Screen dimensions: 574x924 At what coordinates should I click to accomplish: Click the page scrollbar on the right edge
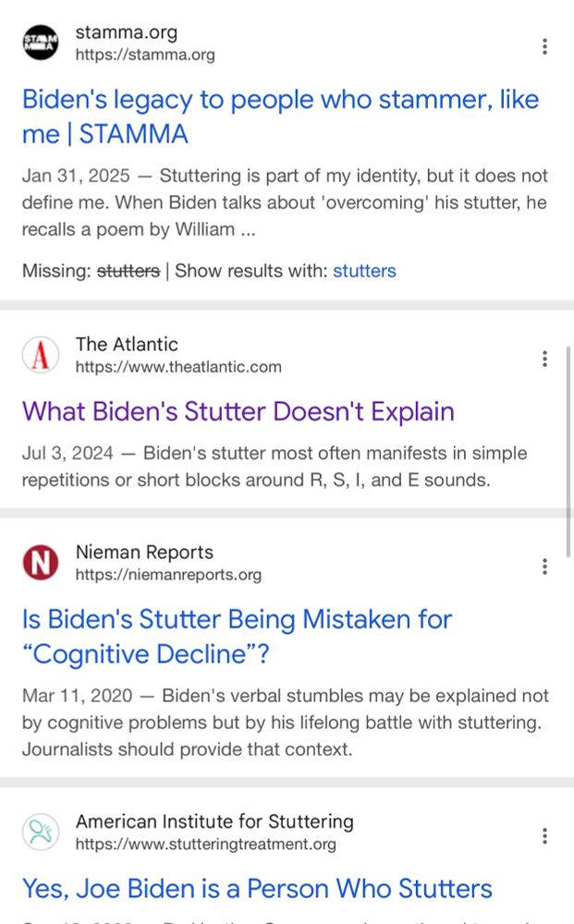(568, 452)
